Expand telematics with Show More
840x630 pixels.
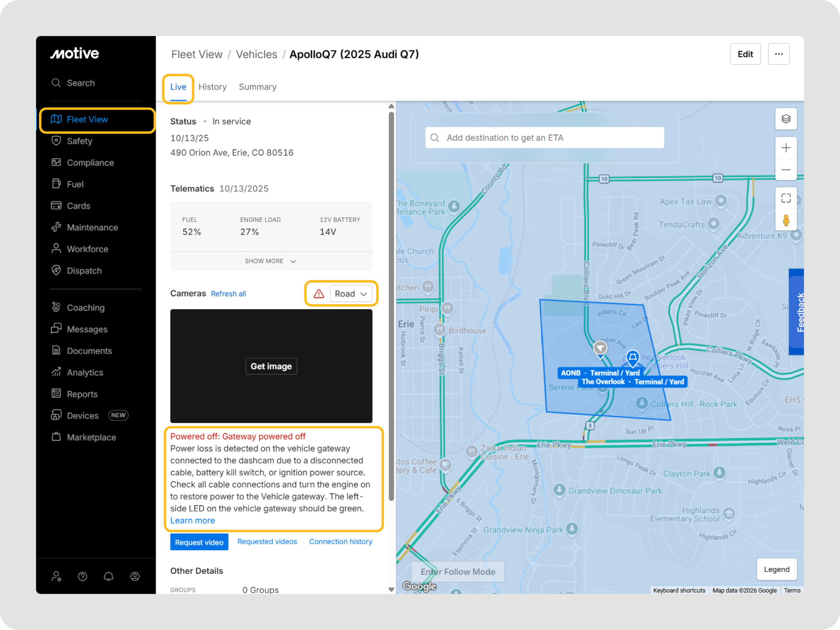pos(270,261)
